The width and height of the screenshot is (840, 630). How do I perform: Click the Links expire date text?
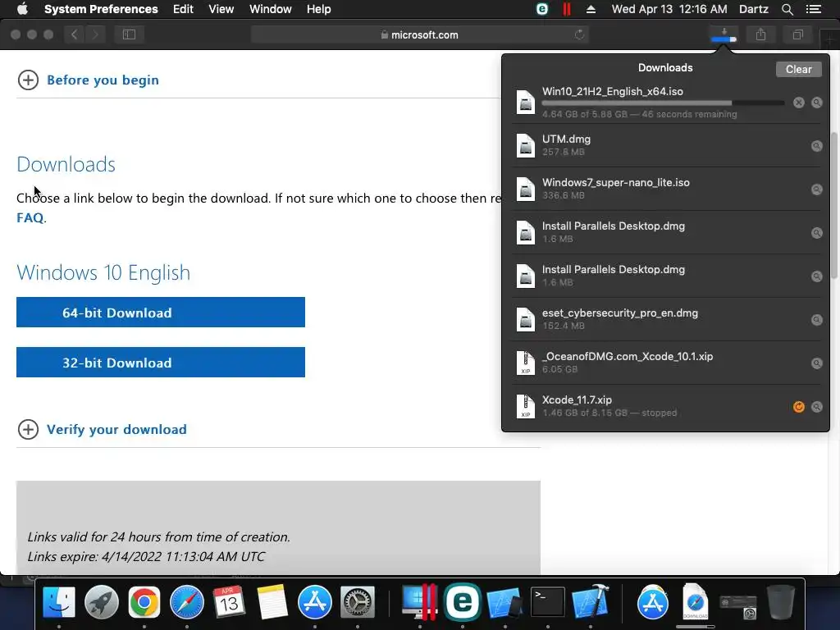point(146,557)
